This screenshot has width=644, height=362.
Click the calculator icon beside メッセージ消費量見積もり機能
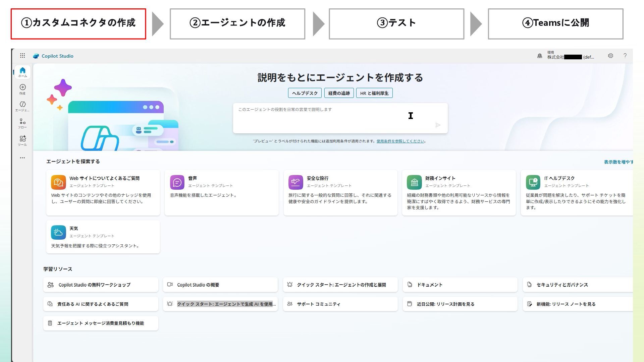(50, 323)
